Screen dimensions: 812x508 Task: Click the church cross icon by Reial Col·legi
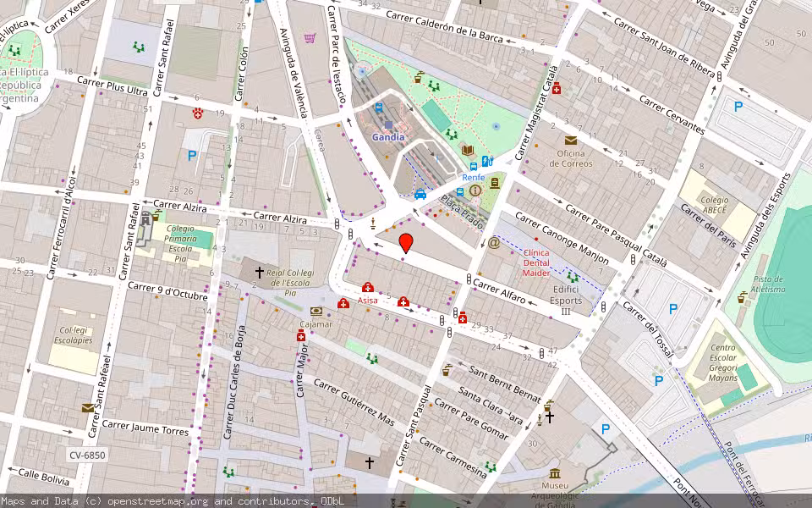260,272
